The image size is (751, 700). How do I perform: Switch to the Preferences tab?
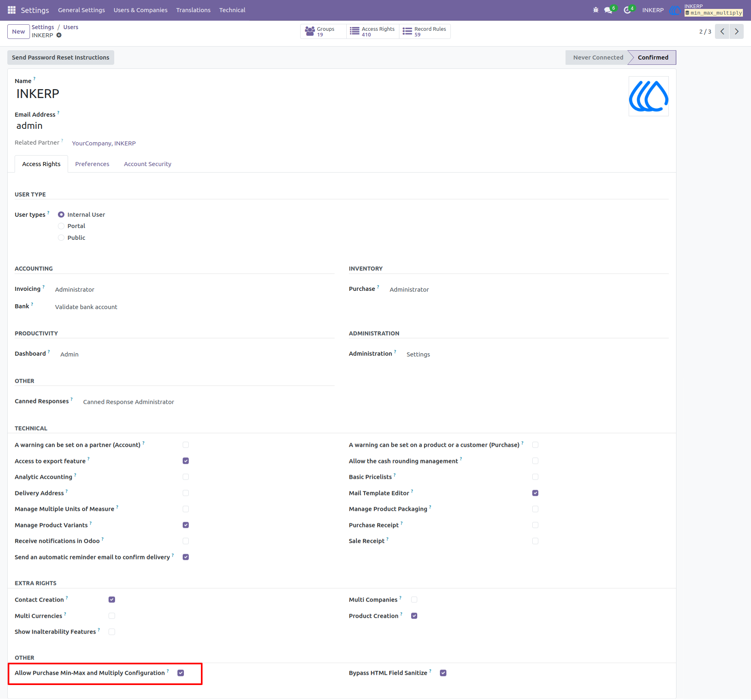(92, 164)
